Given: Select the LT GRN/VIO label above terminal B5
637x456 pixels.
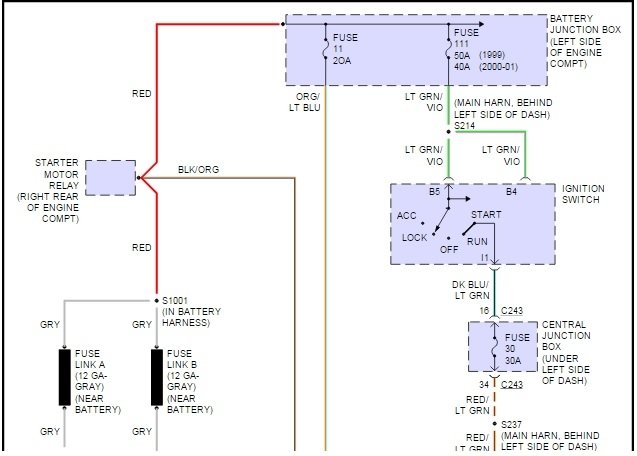Looking at the screenshot, I should [424, 155].
